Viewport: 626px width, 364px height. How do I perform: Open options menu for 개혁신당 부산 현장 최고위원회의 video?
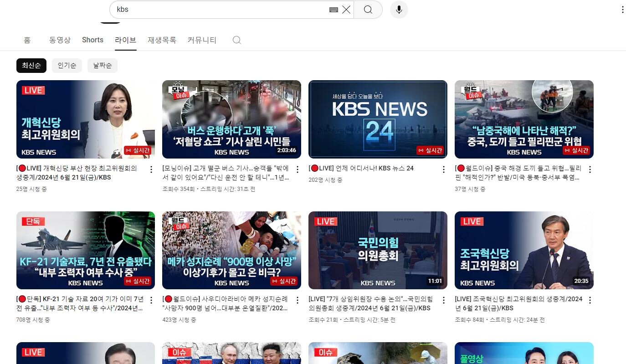(151, 169)
